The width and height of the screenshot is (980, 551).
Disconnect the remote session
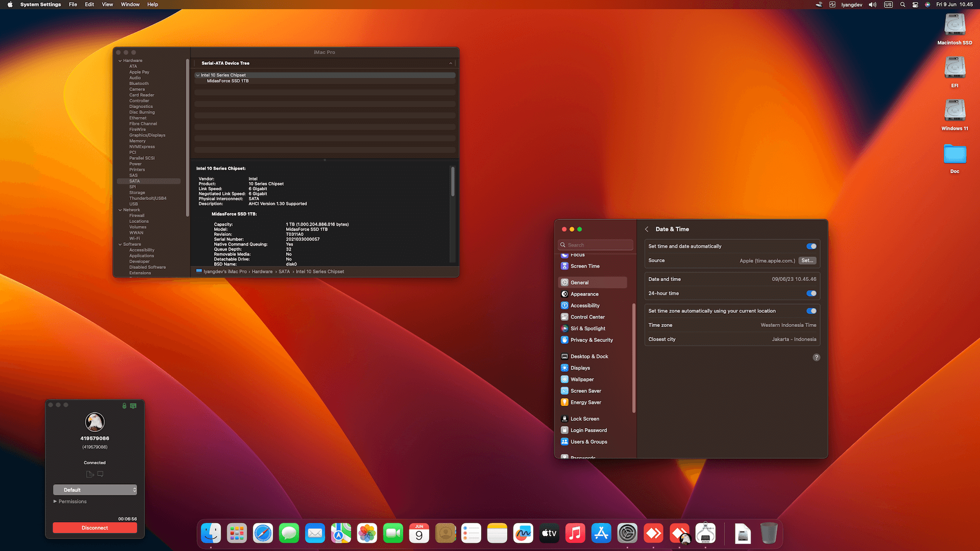[x=94, y=528]
